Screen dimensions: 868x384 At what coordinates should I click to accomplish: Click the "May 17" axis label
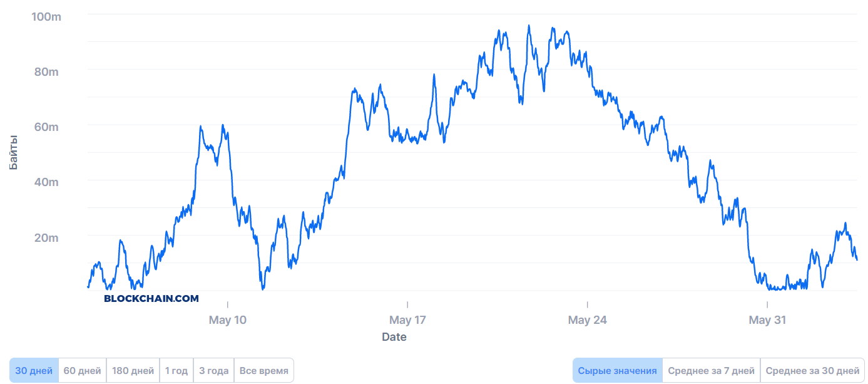407,320
